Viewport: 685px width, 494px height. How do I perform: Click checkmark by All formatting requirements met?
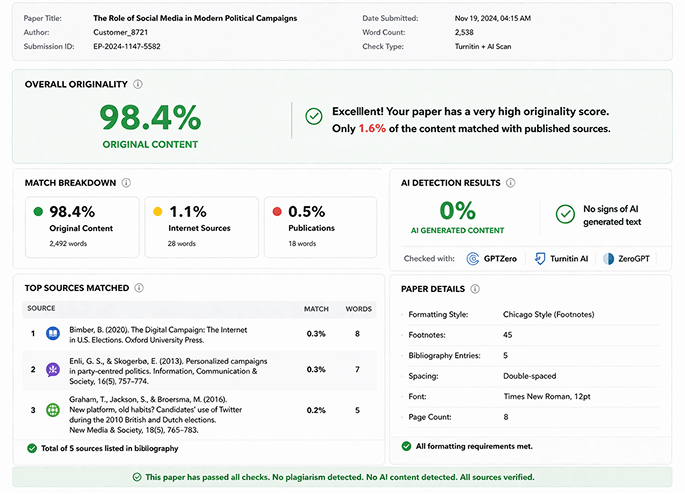pos(406,446)
